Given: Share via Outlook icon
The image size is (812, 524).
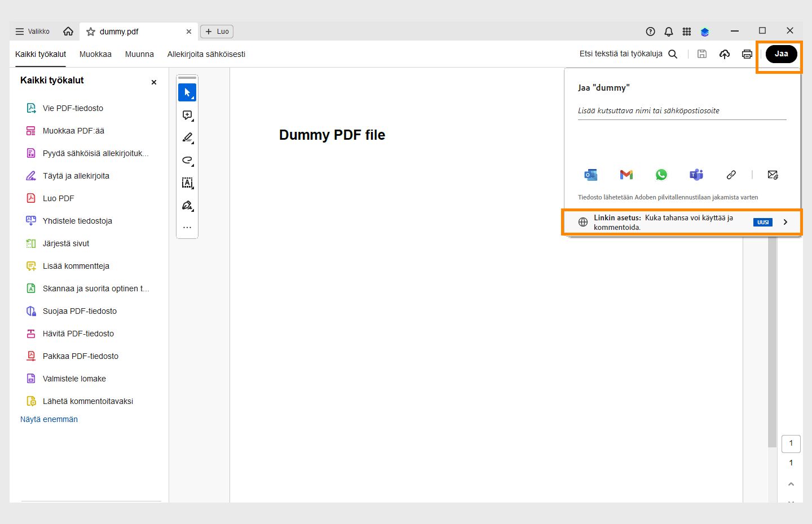Looking at the screenshot, I should 590,175.
